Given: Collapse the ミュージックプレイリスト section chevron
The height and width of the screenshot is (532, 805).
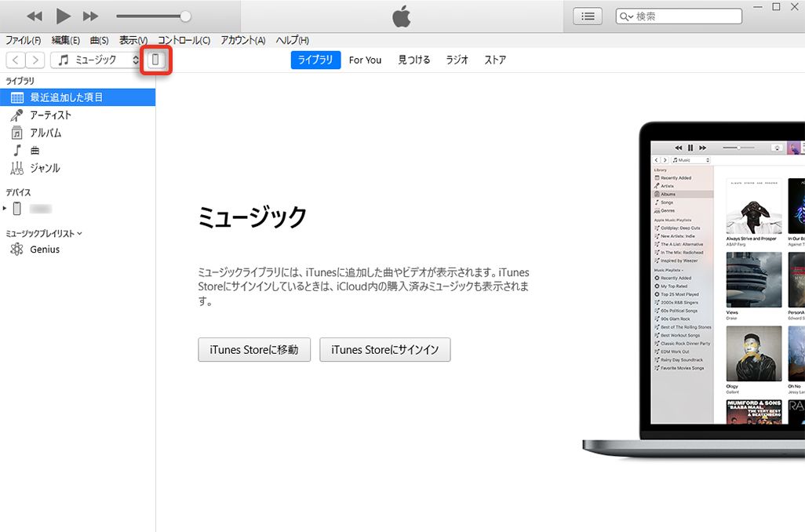Looking at the screenshot, I should coord(79,233).
